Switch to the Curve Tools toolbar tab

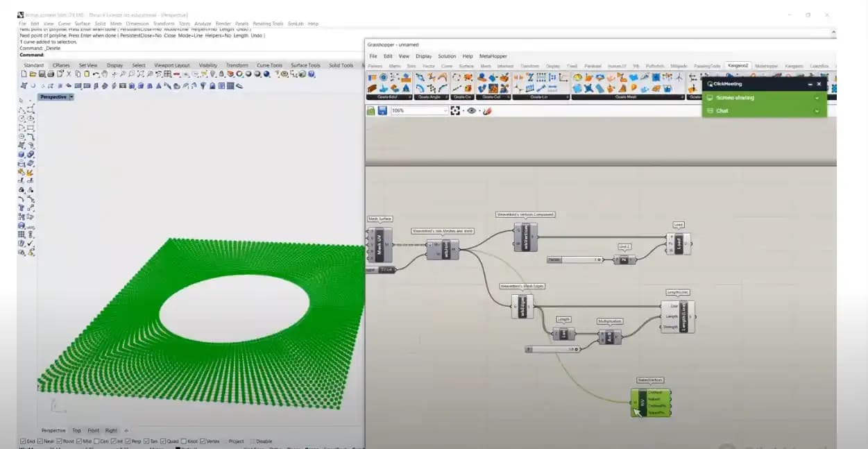269,65
